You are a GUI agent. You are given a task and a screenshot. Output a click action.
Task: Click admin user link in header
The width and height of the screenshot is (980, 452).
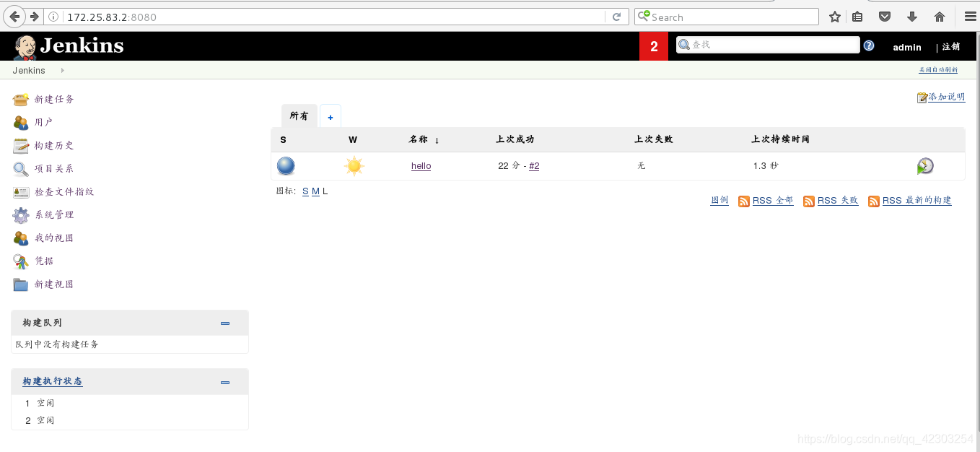907,47
